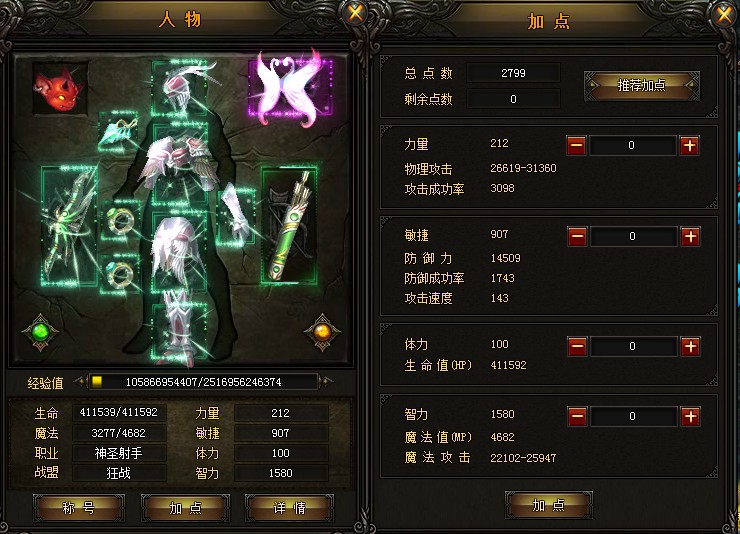Confirm with 加点 button in right panel
The width and height of the screenshot is (740, 534).
pyautogui.click(x=548, y=505)
